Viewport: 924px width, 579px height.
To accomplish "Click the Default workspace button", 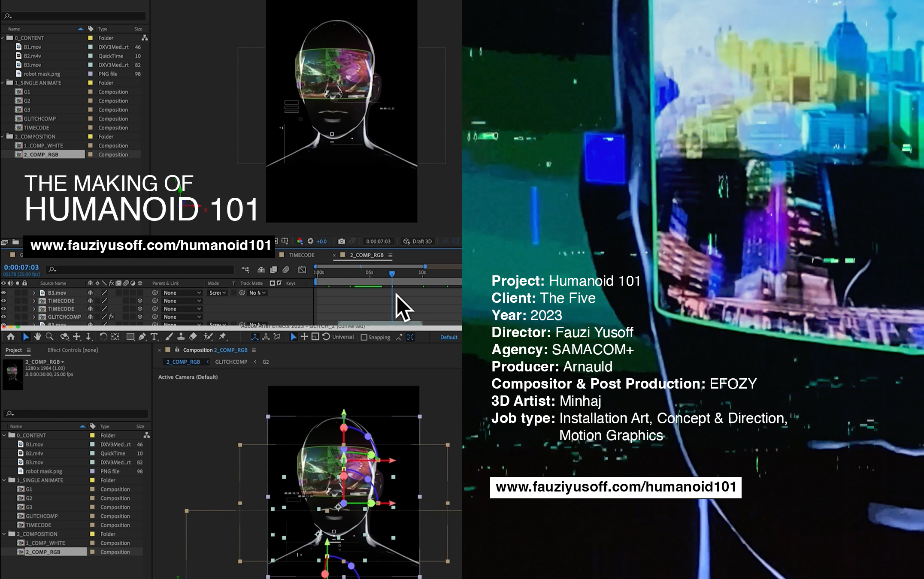I will click(448, 337).
